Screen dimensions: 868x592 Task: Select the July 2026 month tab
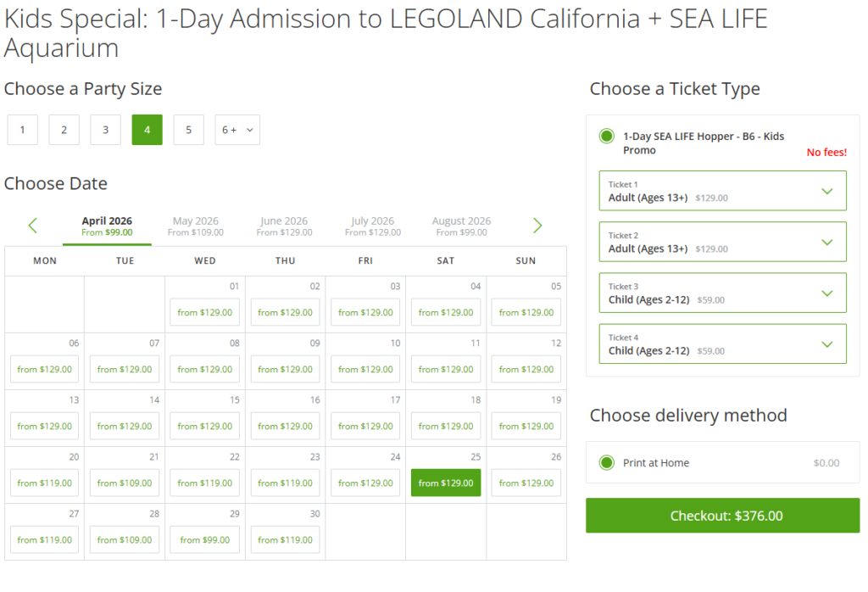click(x=372, y=226)
